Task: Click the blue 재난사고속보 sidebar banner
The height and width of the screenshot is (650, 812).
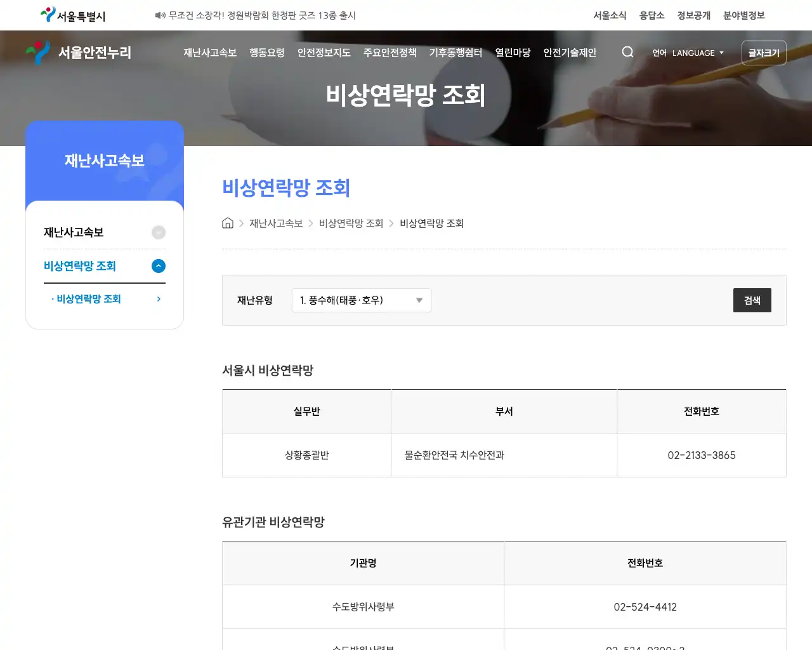Action: click(x=105, y=161)
